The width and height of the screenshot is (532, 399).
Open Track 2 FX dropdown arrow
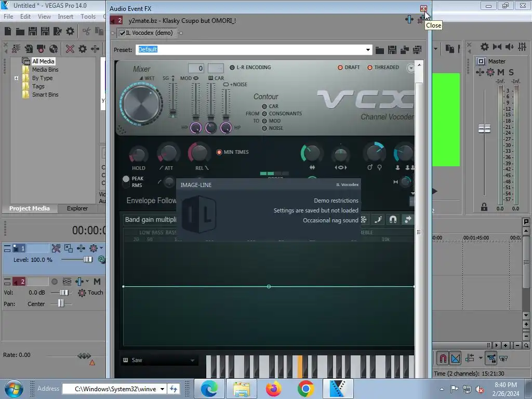[x=87, y=281]
